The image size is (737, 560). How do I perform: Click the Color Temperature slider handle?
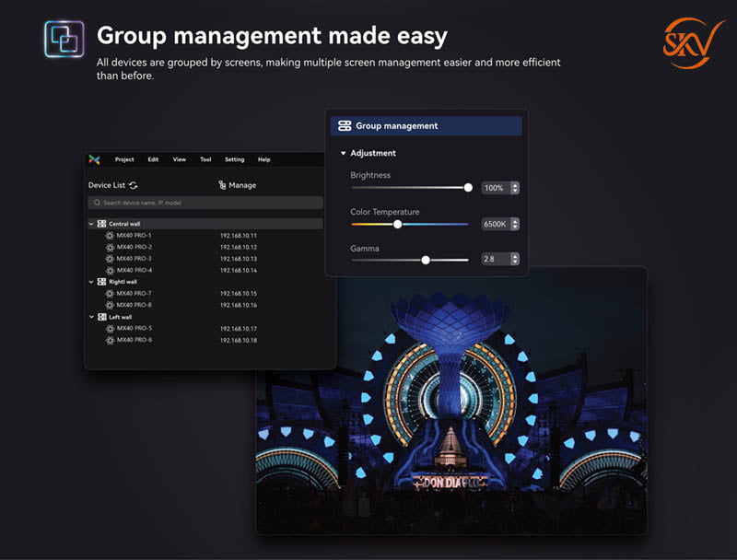click(x=398, y=224)
